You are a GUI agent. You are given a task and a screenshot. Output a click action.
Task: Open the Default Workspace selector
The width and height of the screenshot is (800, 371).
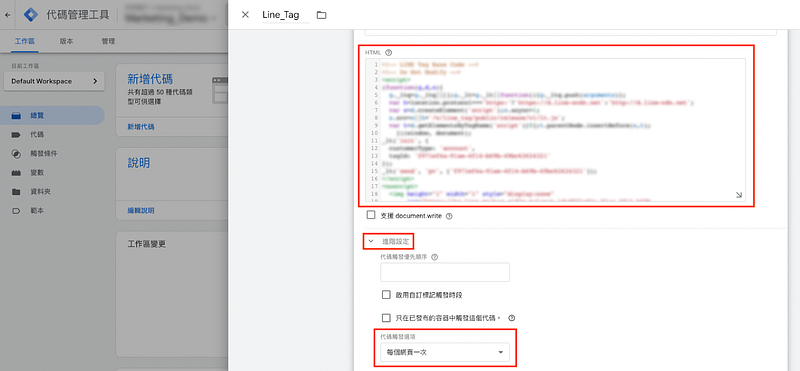tap(54, 81)
